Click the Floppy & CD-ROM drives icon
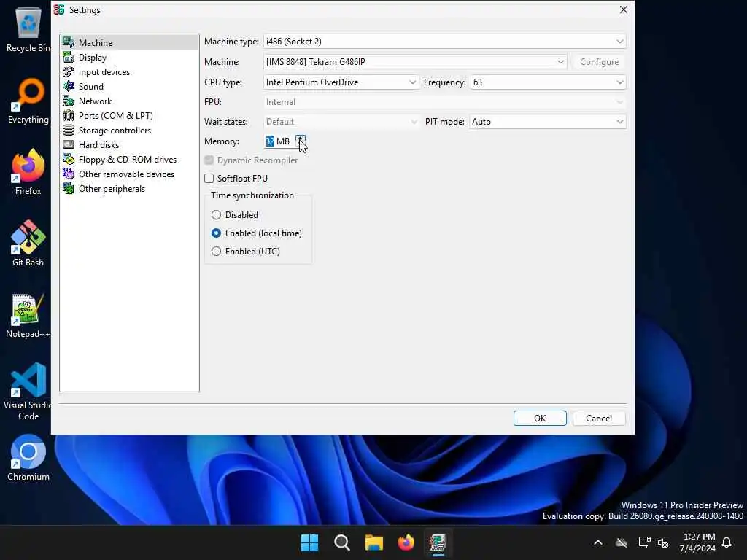This screenshot has width=747, height=560. [x=69, y=160]
